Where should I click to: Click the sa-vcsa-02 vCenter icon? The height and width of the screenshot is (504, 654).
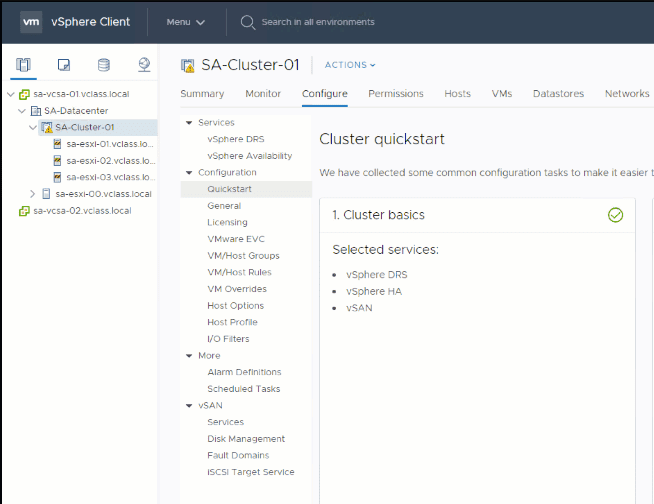coord(24,211)
